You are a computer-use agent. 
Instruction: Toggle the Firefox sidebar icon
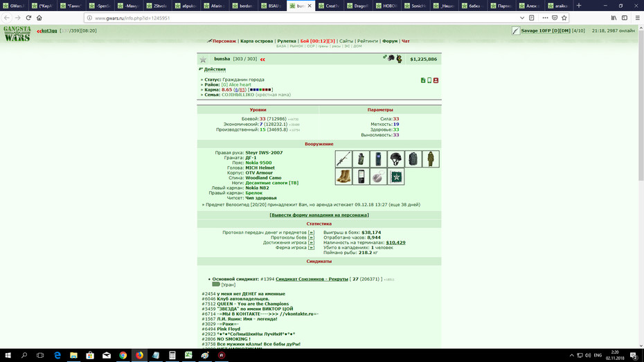coord(625,17)
